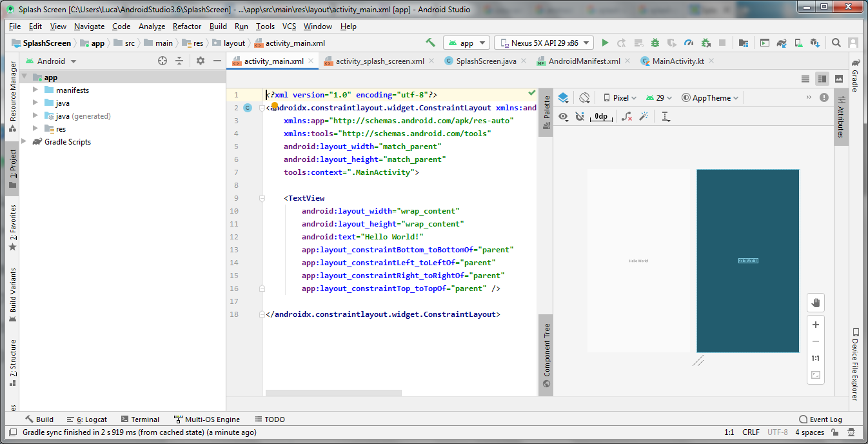Click the preview orientation rotate icon
This screenshot has width=868, height=444.
[584, 97]
